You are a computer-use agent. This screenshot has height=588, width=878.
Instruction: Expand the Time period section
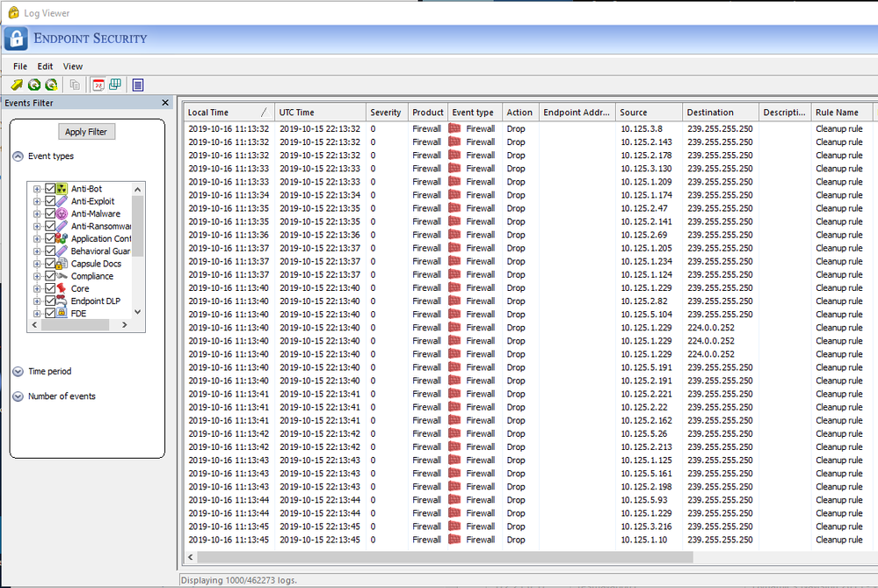point(18,371)
